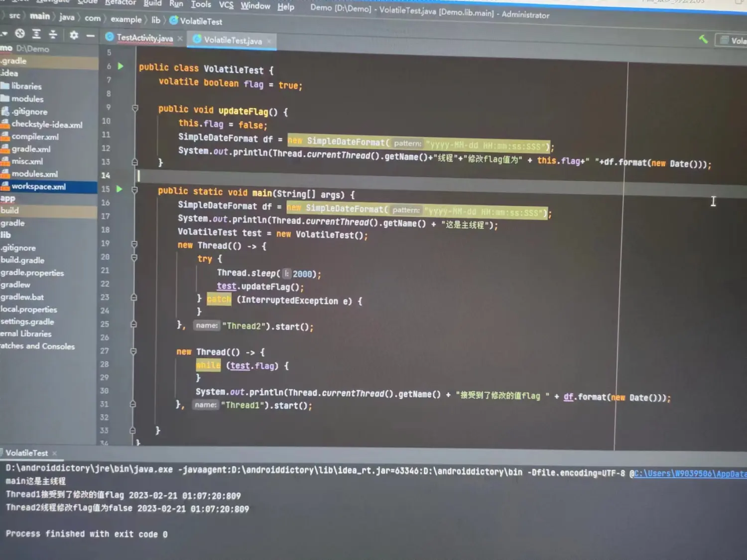747x560 pixels.
Task: Open the Window menu
Action: point(255,5)
